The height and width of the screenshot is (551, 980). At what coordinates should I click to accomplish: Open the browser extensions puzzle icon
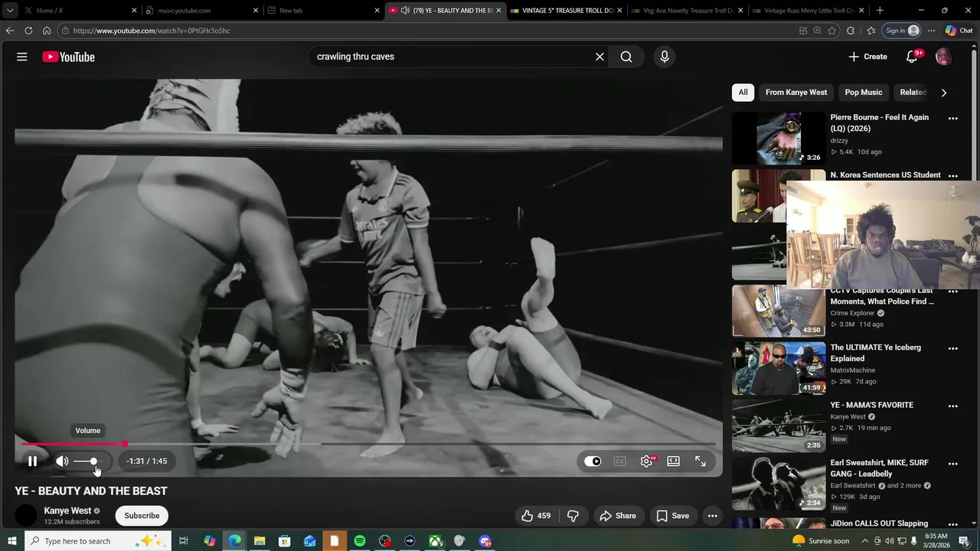[851, 31]
